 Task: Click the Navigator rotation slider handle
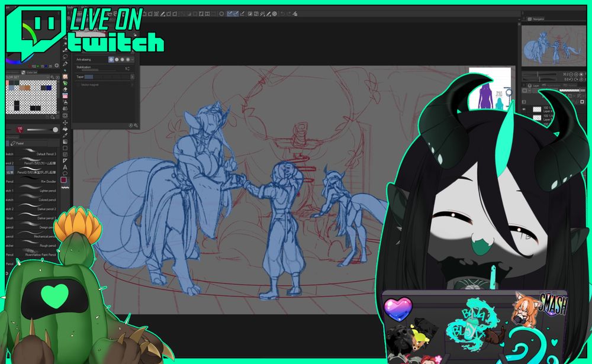[x=539, y=80]
